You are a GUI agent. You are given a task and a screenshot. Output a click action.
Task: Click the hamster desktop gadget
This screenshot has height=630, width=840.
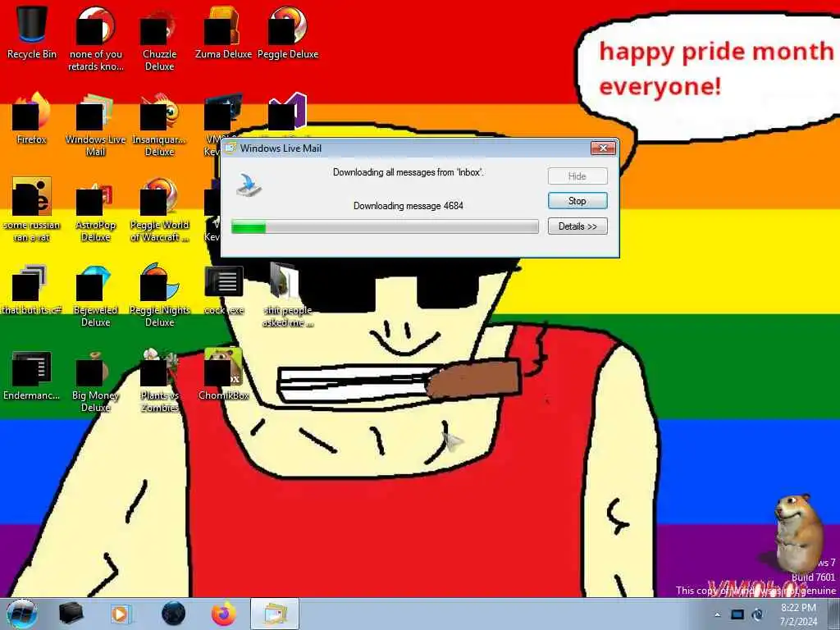[798, 533]
